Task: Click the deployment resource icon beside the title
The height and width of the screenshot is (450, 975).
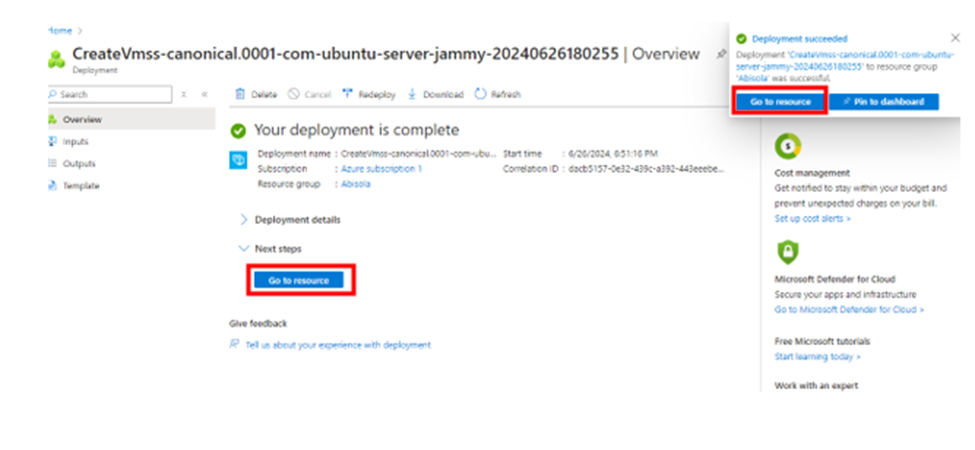Action: tap(57, 60)
